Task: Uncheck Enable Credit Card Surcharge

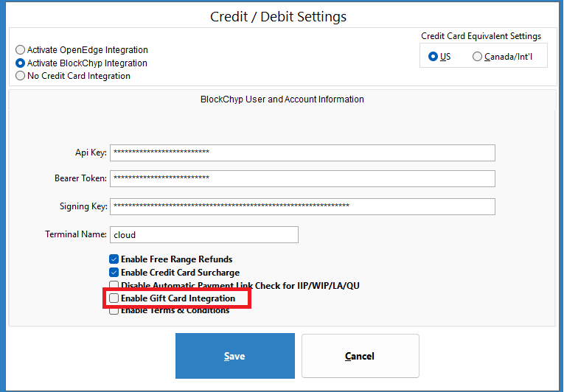Action: click(114, 272)
